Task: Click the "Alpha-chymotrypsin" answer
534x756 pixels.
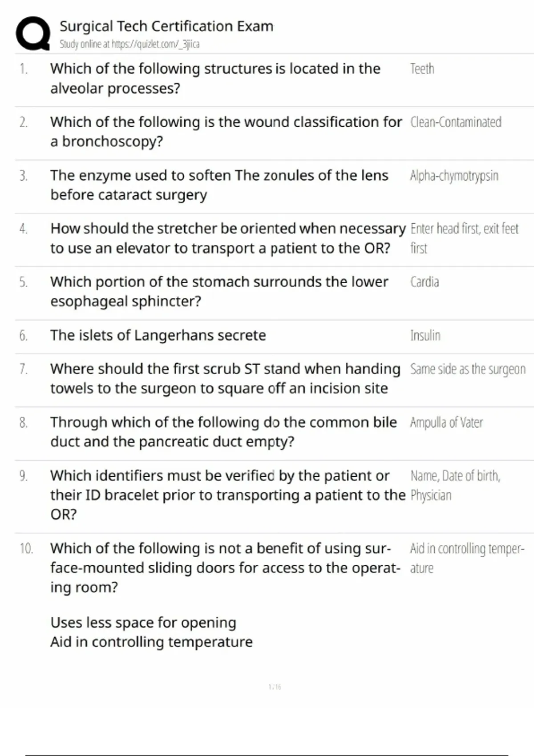Action: [454, 176]
